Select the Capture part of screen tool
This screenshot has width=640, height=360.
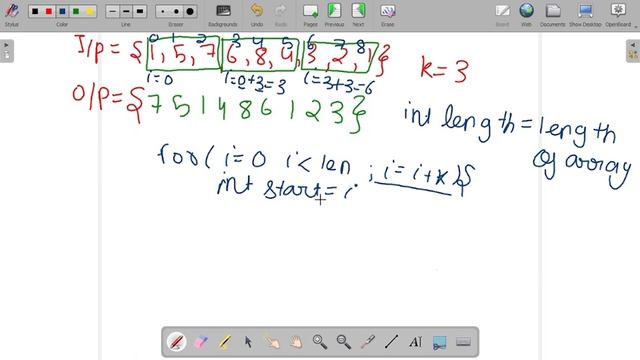point(440,342)
